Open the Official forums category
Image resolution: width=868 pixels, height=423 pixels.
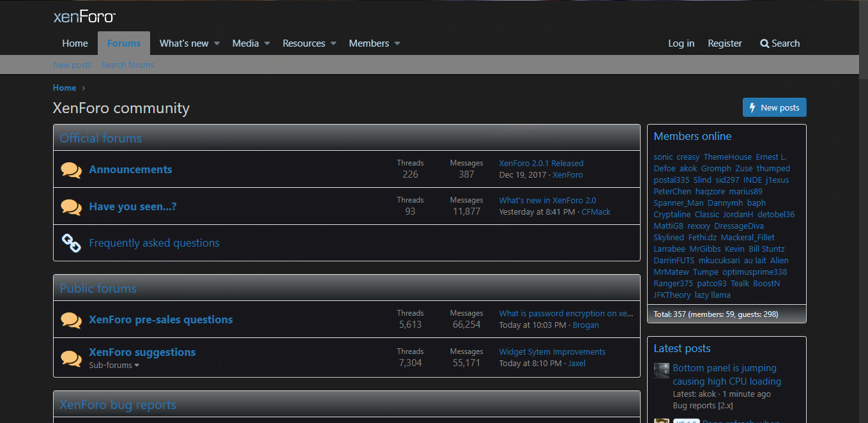pyautogui.click(x=101, y=138)
